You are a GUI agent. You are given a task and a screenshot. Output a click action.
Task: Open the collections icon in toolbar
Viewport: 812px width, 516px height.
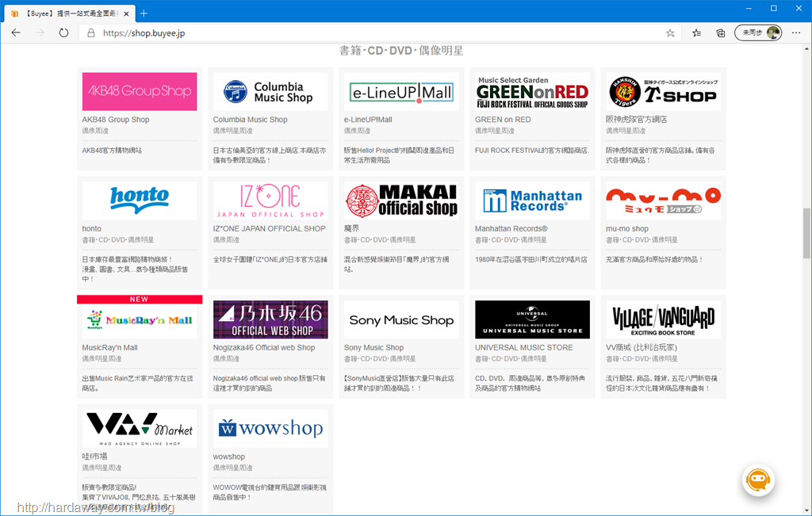(720, 33)
